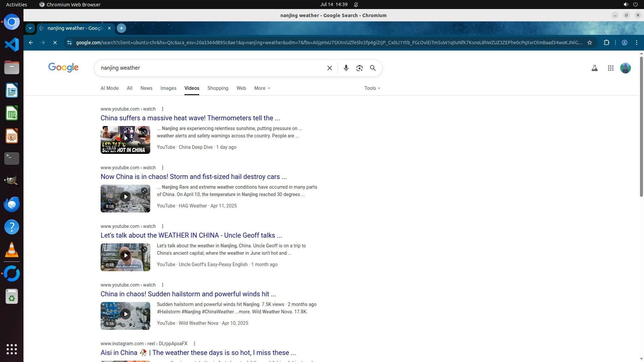Open options menu for heat wave result
This screenshot has width=644, height=362.
point(163,109)
